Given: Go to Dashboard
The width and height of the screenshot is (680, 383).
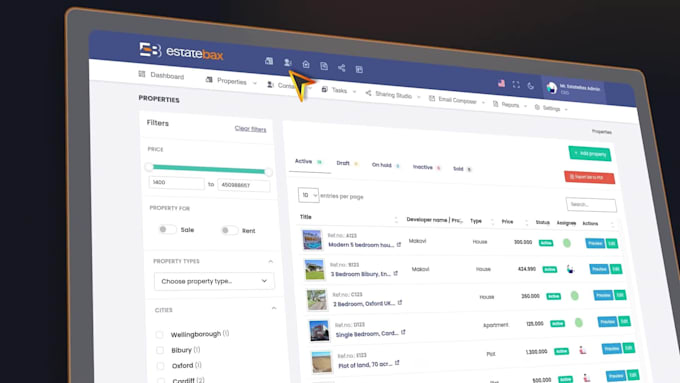Looking at the screenshot, I should (161, 75).
